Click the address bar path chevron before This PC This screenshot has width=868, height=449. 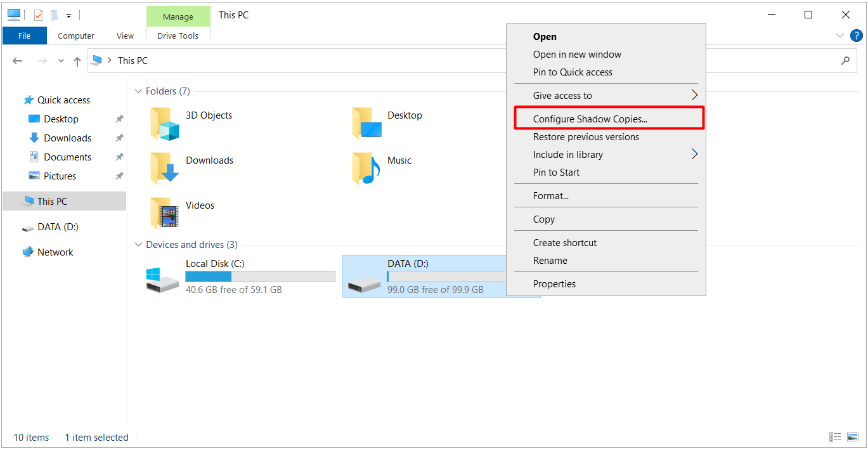(x=110, y=60)
